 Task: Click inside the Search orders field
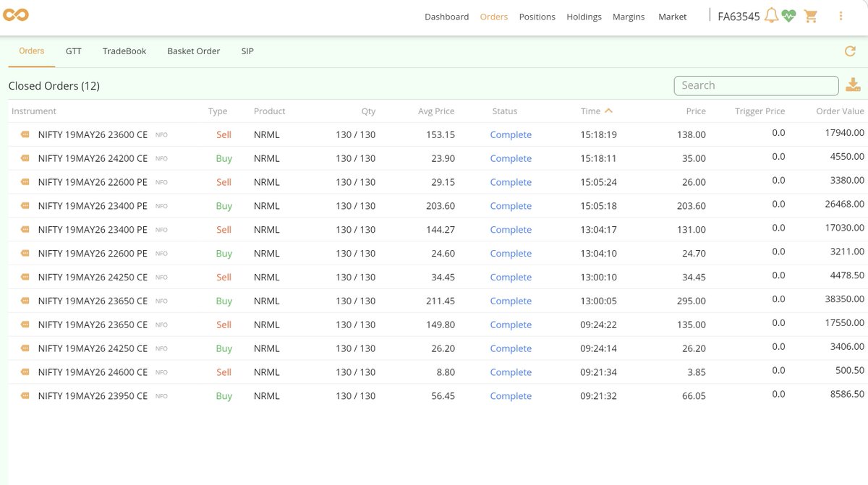[757, 85]
